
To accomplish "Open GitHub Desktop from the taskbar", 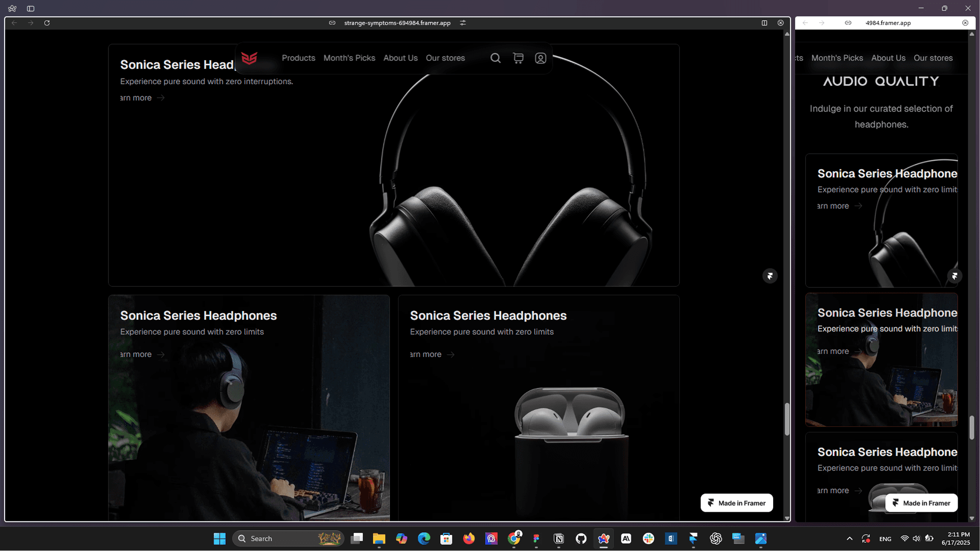I will [581, 538].
